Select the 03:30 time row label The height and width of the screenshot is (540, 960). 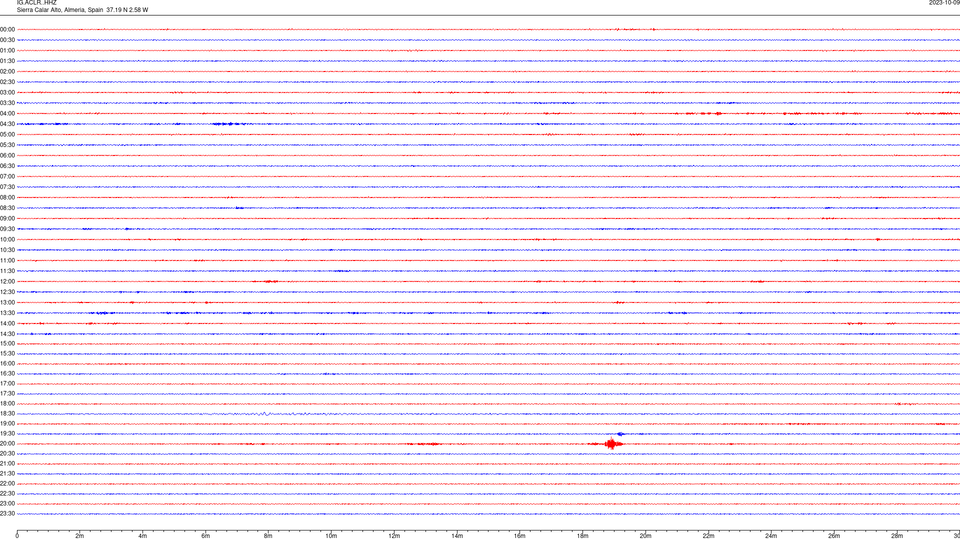pyautogui.click(x=7, y=103)
